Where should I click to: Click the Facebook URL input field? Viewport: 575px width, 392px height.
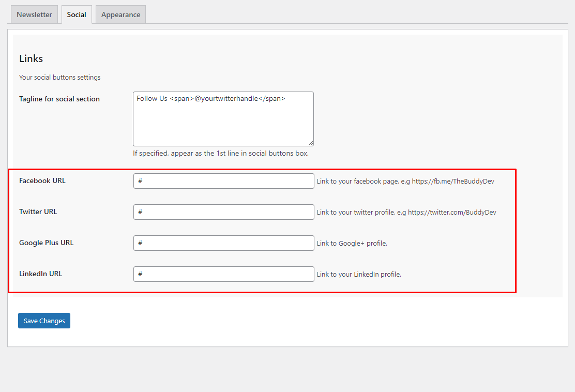[x=223, y=181]
